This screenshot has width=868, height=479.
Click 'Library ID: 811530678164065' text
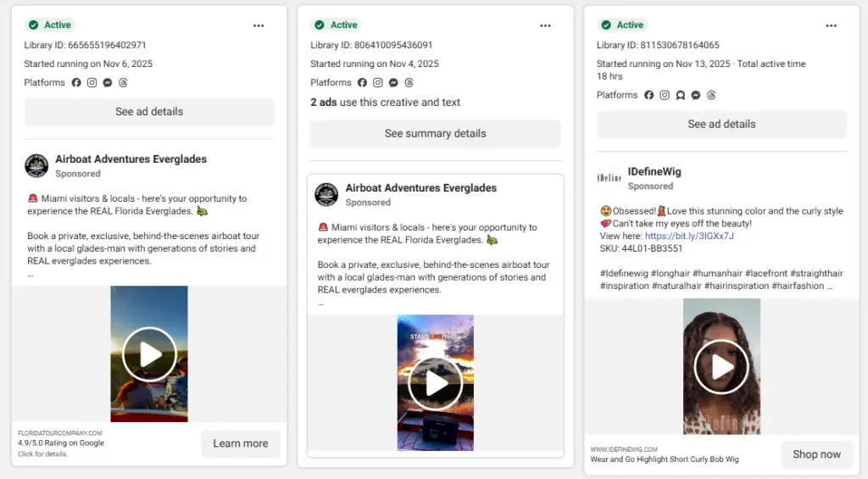658,45
